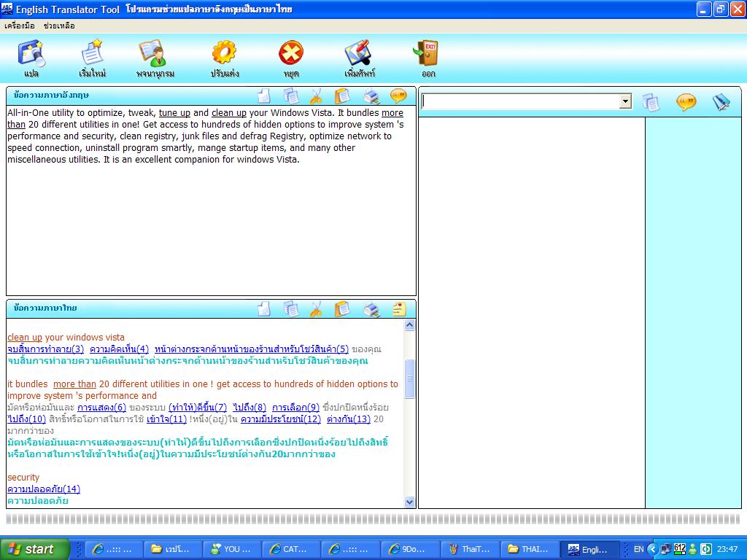The image size is (747, 560).
Task: Open the ช่วยเหลือ help menu
Action: (x=59, y=26)
